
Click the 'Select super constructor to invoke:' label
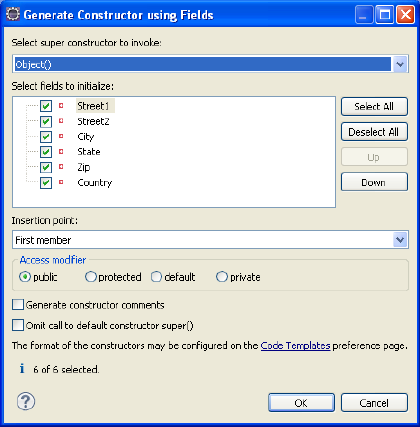pos(87,43)
